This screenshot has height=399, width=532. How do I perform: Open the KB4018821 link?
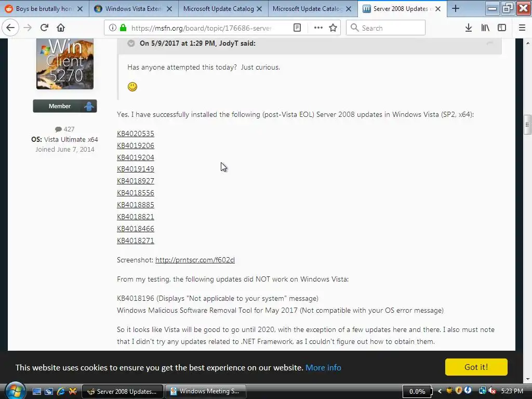136,217
